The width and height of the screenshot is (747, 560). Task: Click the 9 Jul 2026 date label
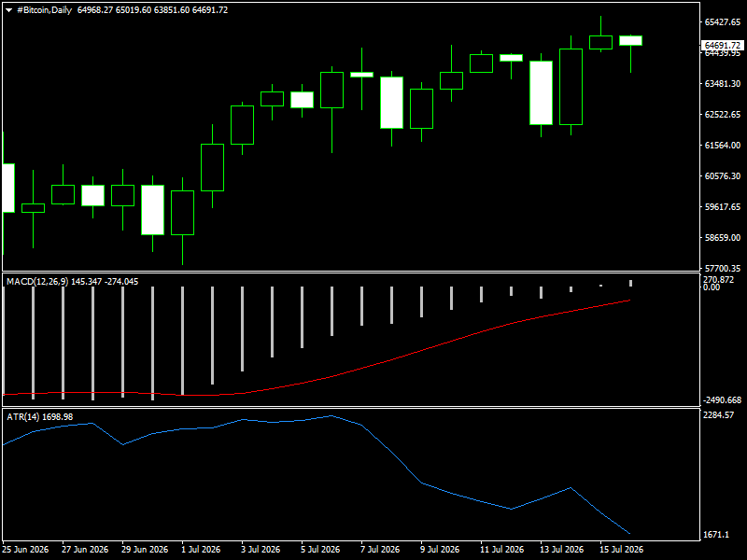(x=440, y=549)
